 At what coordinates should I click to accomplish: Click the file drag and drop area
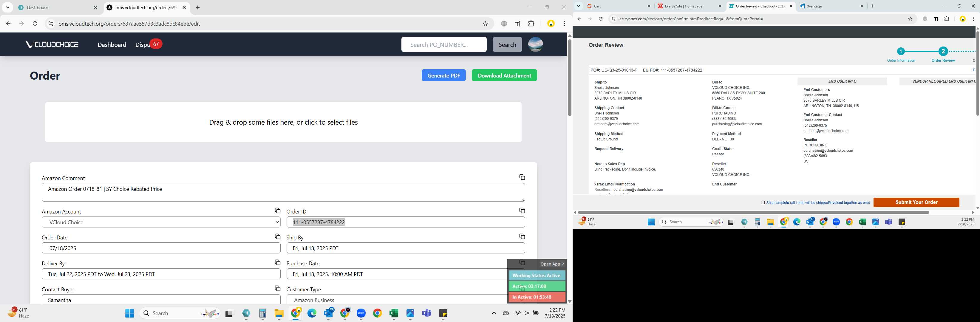click(x=283, y=122)
